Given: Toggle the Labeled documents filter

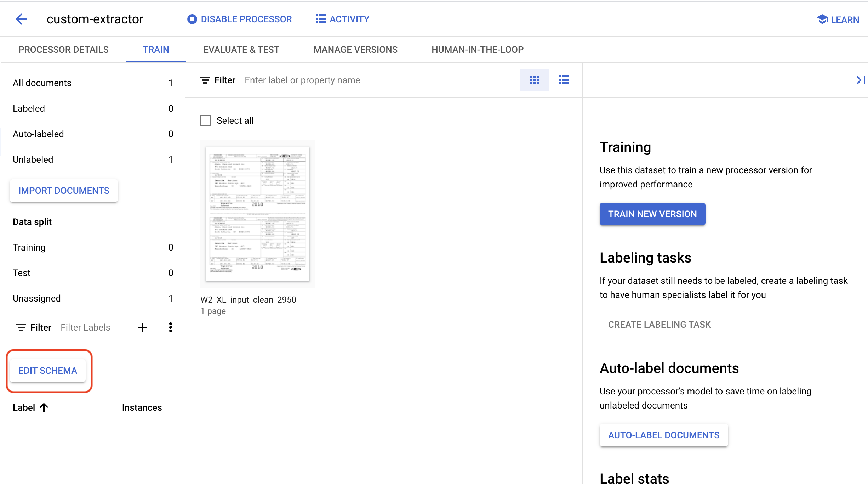Looking at the screenshot, I should pyautogui.click(x=29, y=108).
